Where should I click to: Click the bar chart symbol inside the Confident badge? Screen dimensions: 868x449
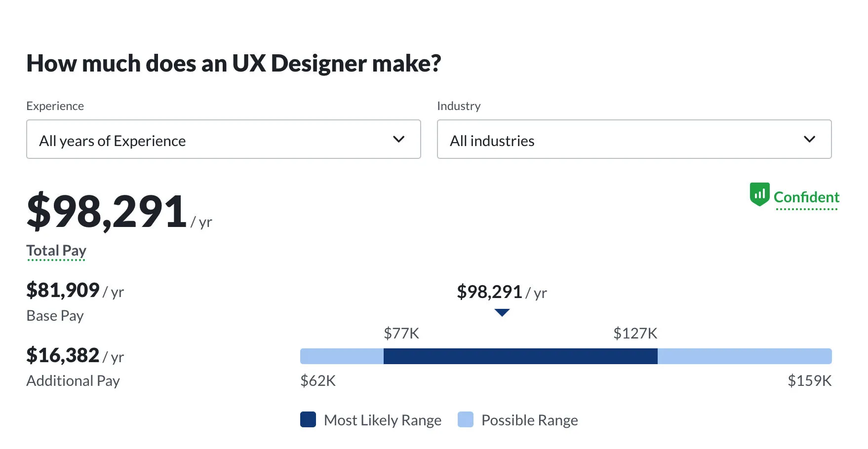click(759, 194)
